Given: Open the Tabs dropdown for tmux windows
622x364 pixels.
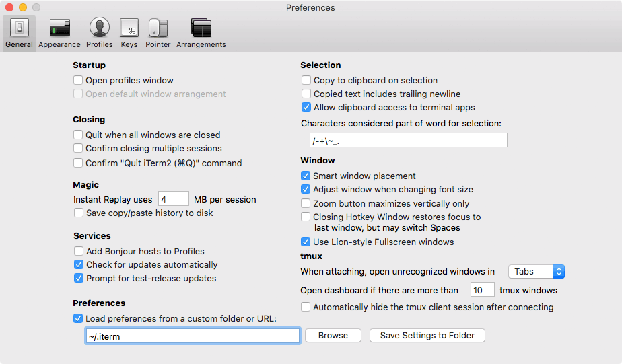Looking at the screenshot, I should tap(537, 272).
